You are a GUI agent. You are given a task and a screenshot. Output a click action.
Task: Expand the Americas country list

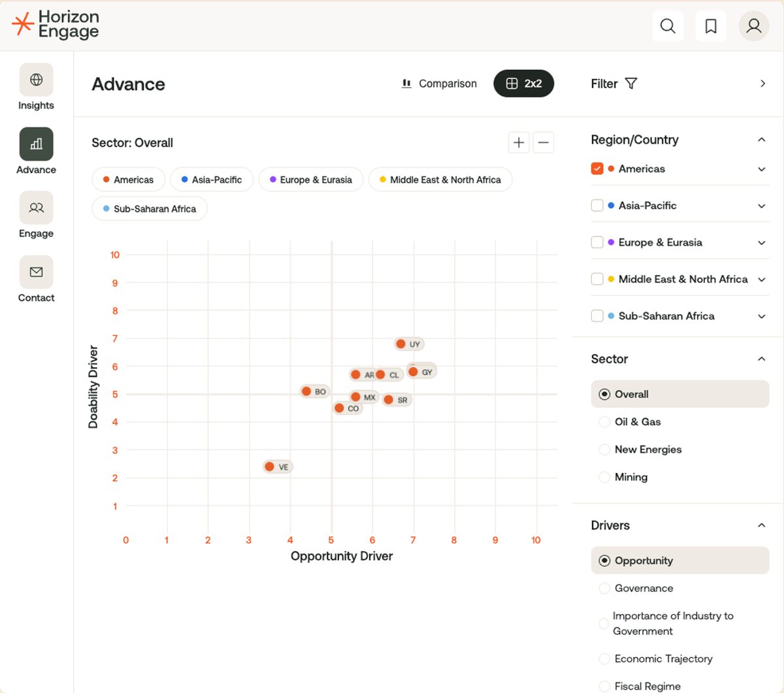762,169
